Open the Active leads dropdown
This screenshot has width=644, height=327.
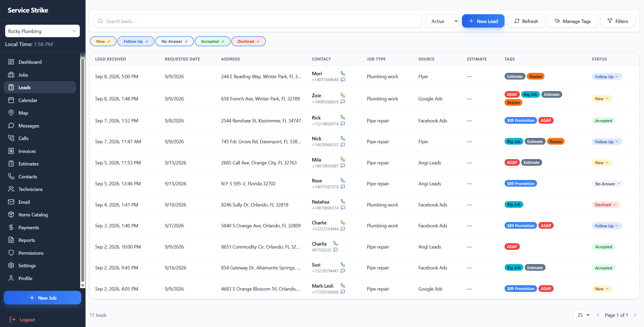point(442,21)
